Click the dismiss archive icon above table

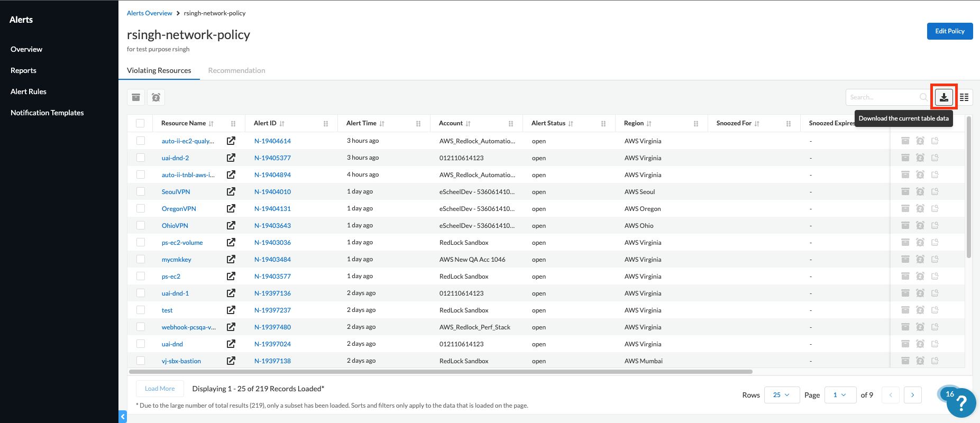[136, 97]
